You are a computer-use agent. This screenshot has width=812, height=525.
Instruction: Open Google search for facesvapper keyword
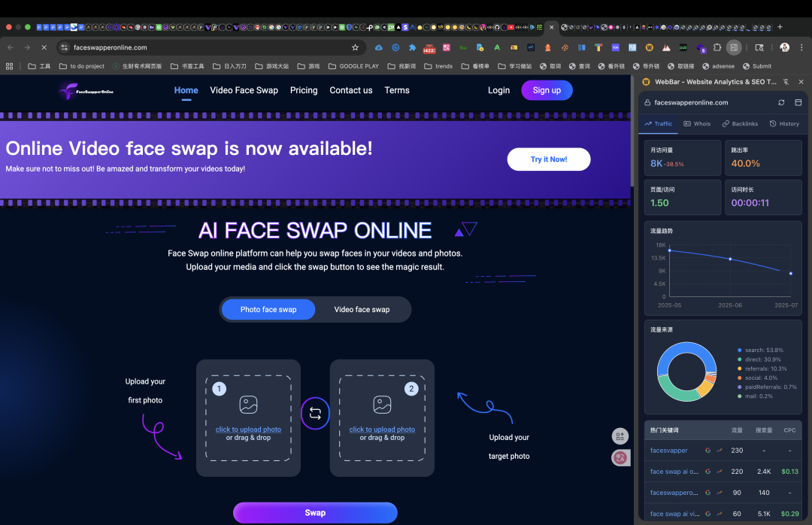[708, 451]
